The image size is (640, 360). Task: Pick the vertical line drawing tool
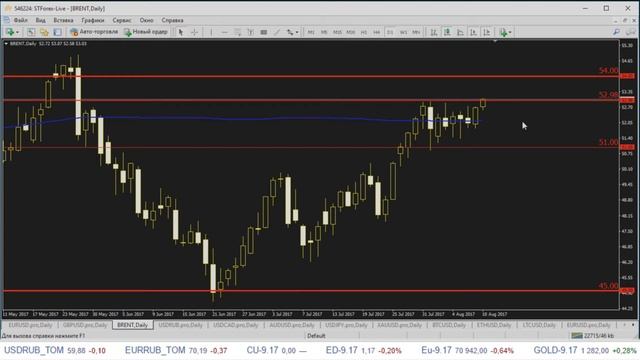click(x=211, y=32)
